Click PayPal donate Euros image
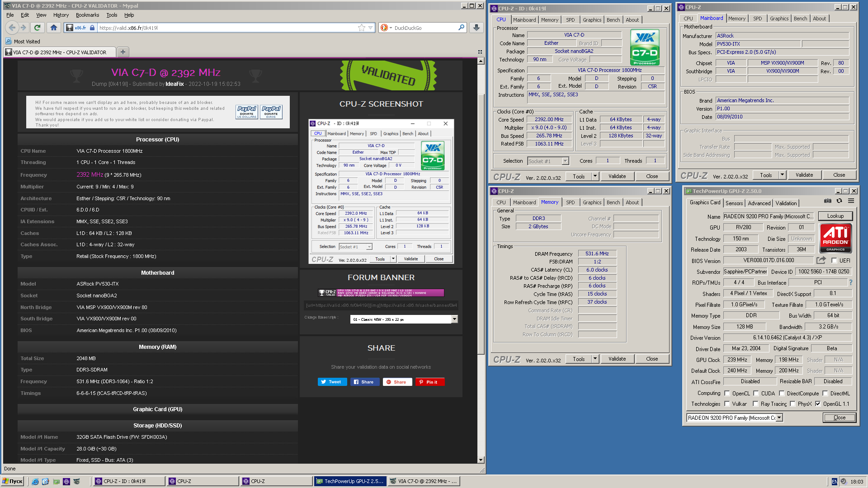868x488 pixels. 271,112
